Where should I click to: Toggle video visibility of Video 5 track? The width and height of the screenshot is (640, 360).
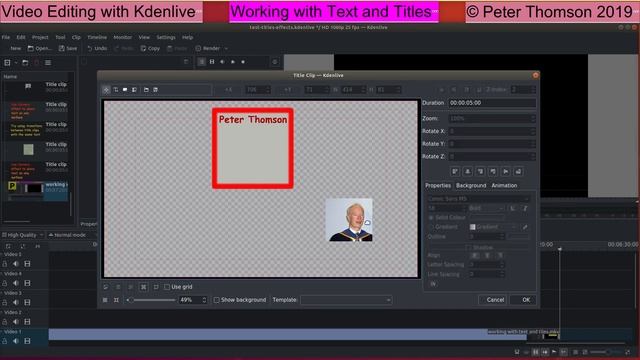[x=27, y=264]
